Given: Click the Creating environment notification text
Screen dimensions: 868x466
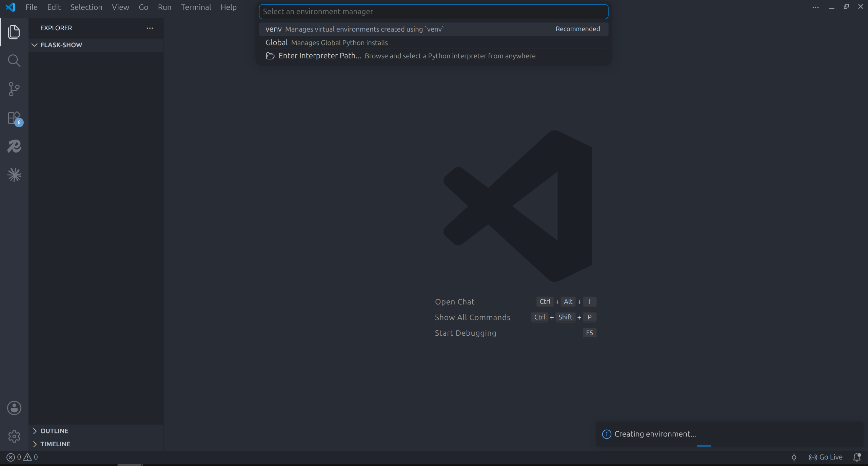Looking at the screenshot, I should click(655, 434).
